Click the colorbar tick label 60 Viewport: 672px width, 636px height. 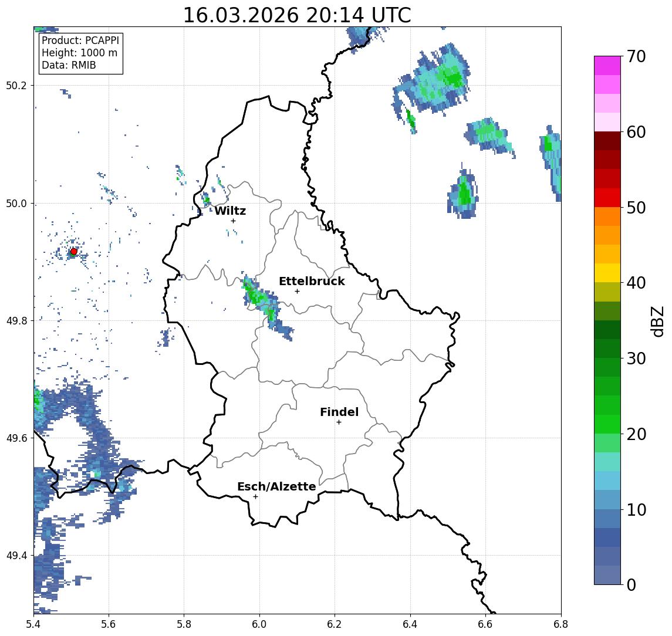pos(636,133)
